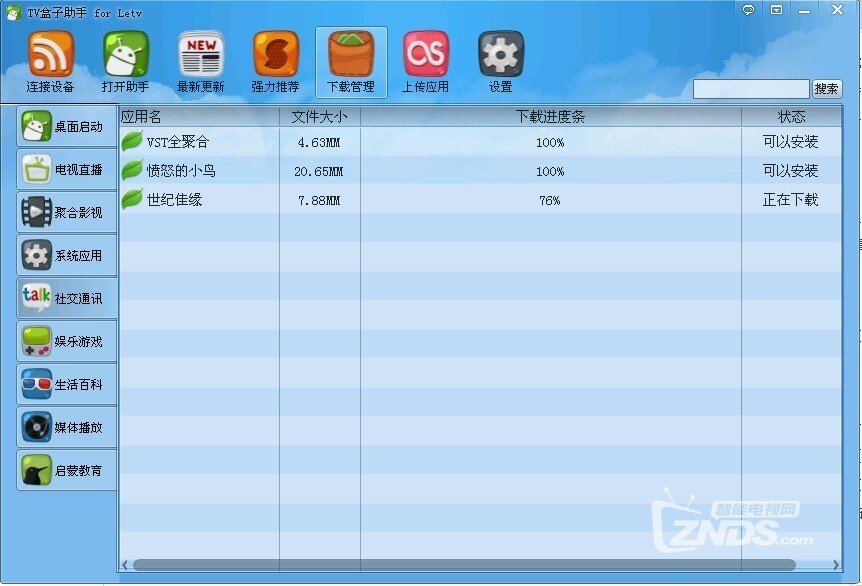Click the leaf icon beside VST全聚合
The image size is (862, 586).
pos(132,141)
